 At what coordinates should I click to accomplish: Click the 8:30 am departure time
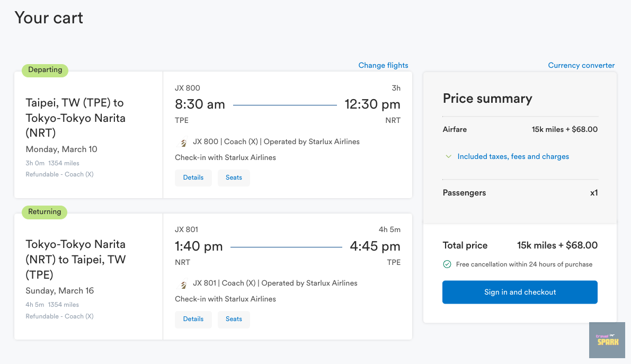[x=200, y=104]
